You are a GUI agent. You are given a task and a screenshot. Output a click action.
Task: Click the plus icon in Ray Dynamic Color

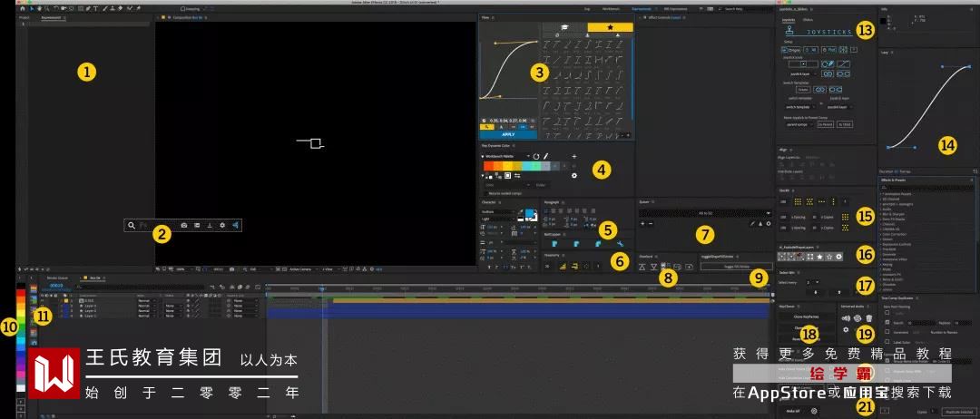click(x=573, y=156)
